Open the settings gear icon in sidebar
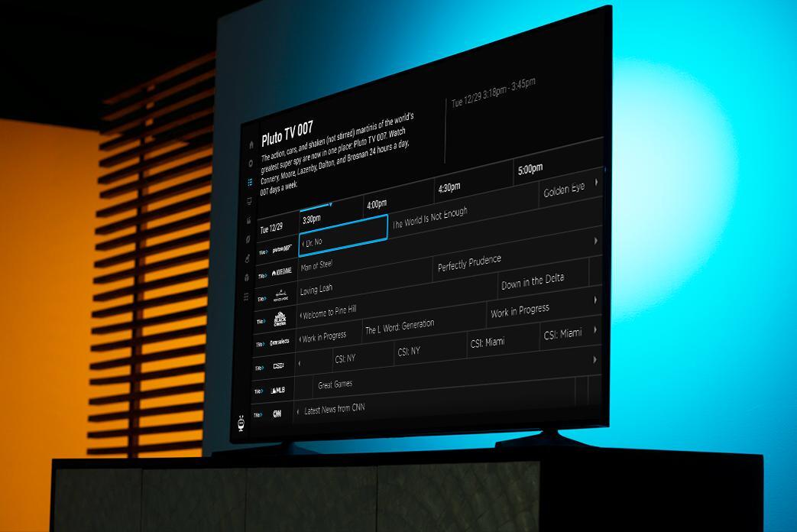Screen dimensions: 797x532 (250, 164)
